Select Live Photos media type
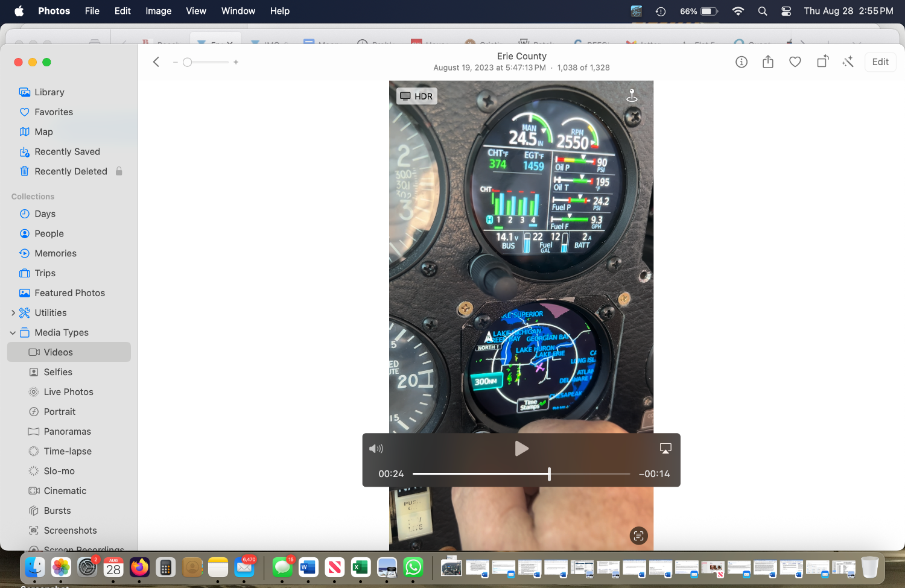 69,392
